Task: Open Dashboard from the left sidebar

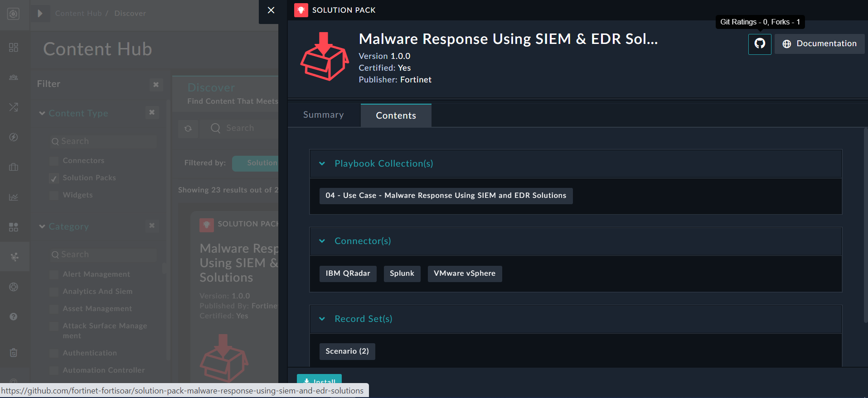Action: [14, 48]
